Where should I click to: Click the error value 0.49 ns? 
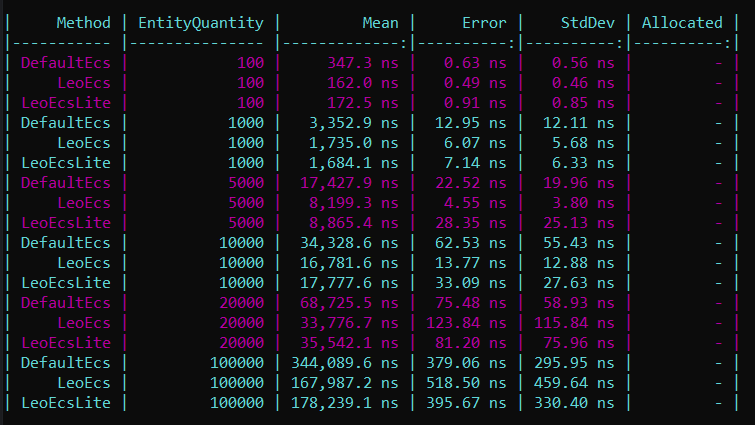tap(475, 83)
